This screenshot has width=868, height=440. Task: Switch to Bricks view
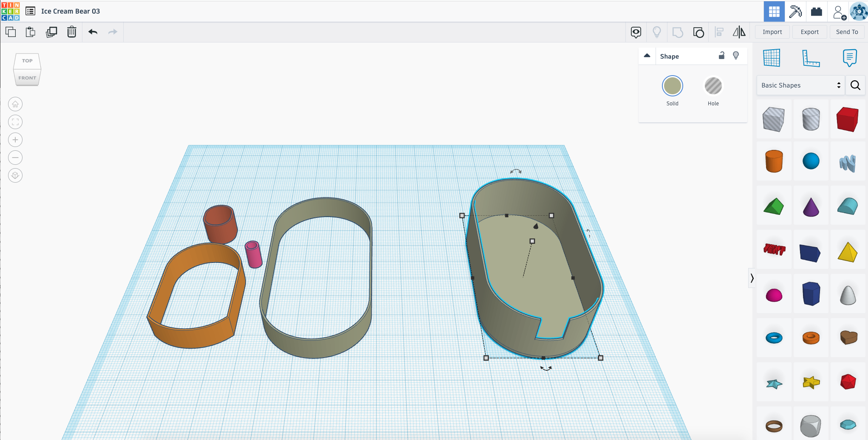click(816, 11)
